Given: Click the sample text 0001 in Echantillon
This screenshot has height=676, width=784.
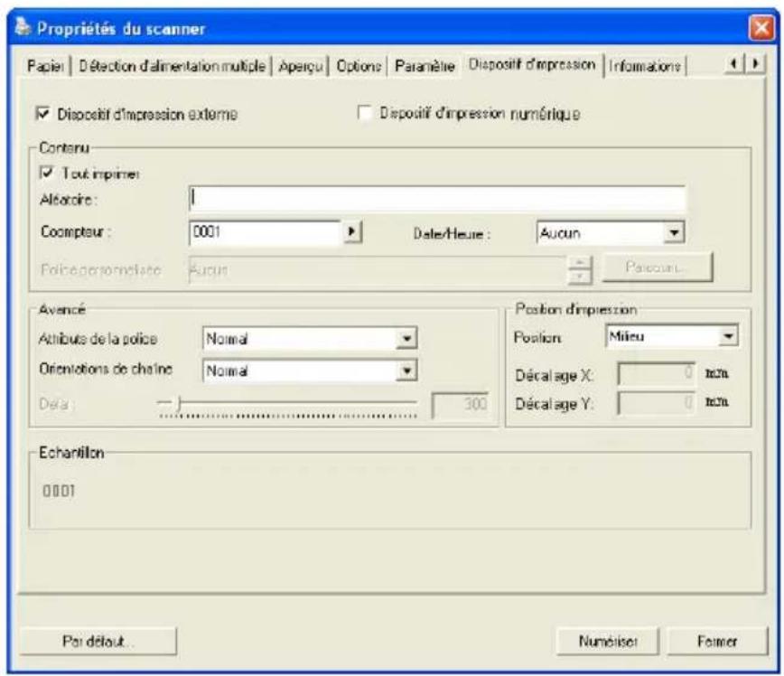Looking at the screenshot, I should [59, 491].
